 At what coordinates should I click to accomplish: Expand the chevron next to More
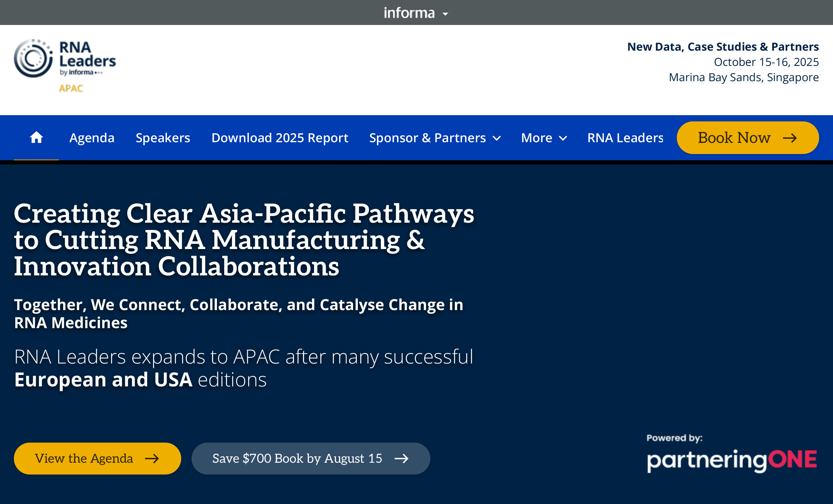pos(563,138)
